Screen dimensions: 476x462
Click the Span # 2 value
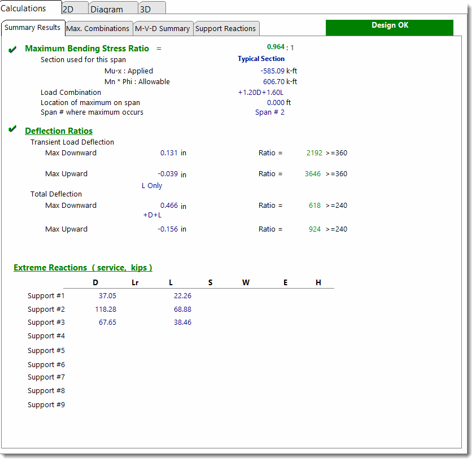tap(270, 112)
